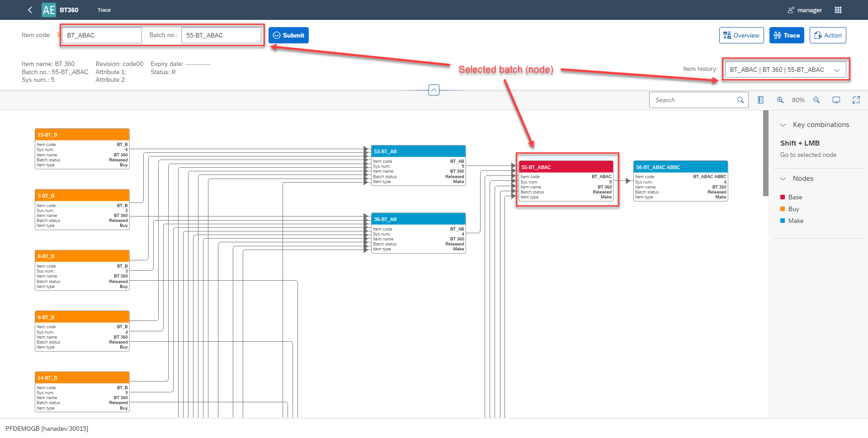Select the zoom out magnifier icon
Image resolution: width=868 pixels, height=438 pixels.
coord(816,100)
